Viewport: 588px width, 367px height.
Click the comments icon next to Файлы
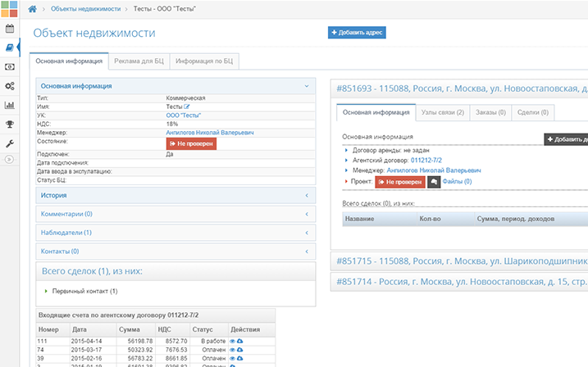tap(434, 182)
